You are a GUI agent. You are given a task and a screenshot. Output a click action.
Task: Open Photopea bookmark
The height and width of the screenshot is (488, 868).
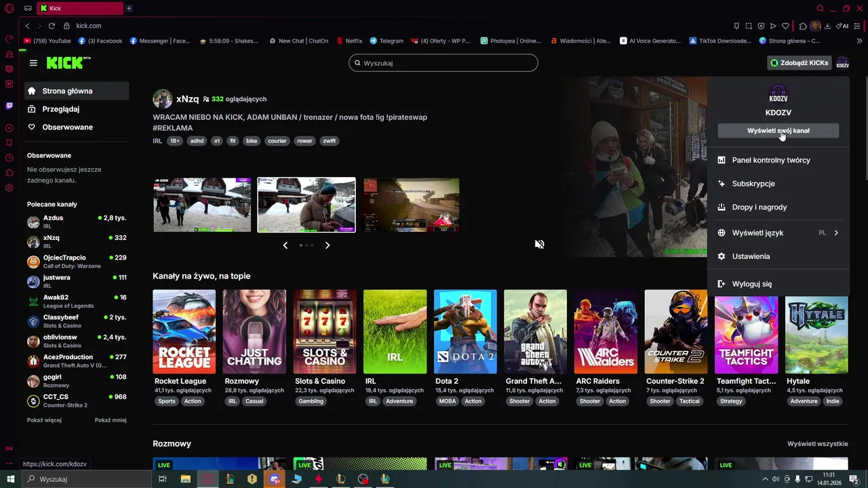click(x=511, y=41)
